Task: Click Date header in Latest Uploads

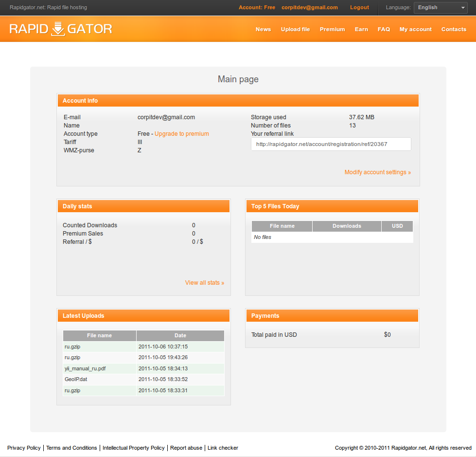Action: [180, 335]
